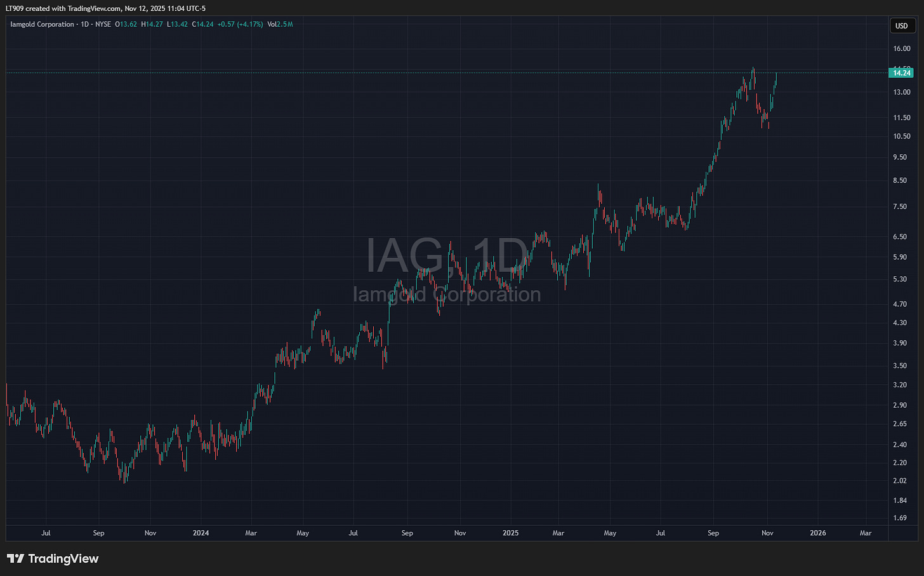Viewport: 924px width, 576px height.
Task: Click 2.65 on the price scale
Action: pyautogui.click(x=901, y=424)
